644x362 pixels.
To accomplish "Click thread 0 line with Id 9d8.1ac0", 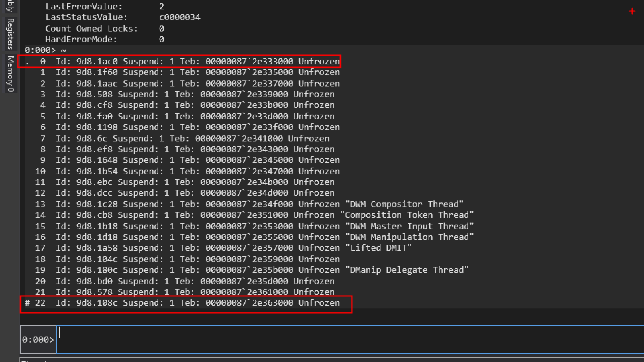I will coord(181,62).
